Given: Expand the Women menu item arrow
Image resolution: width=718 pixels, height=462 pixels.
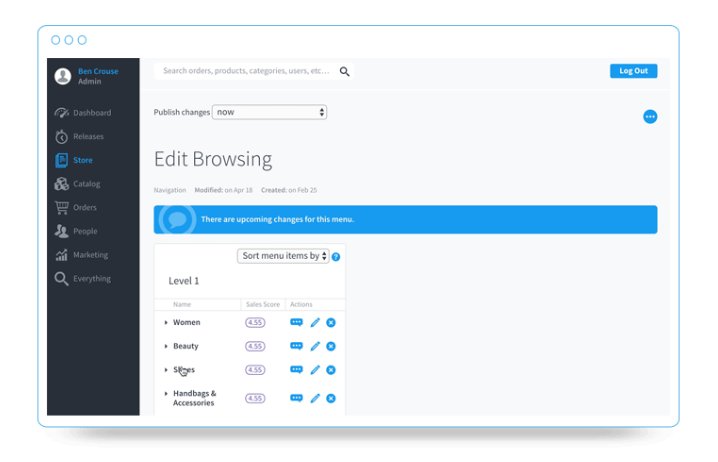Looking at the screenshot, I should [x=166, y=322].
